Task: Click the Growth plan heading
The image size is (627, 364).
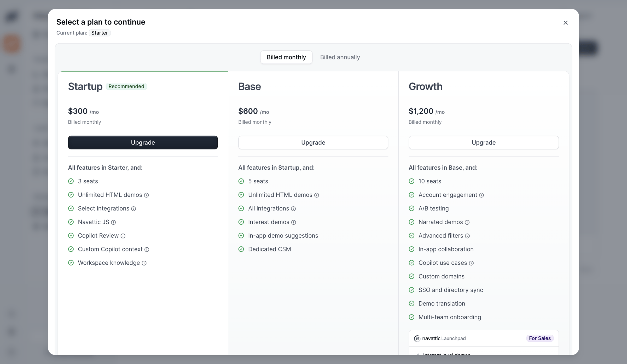Action: coord(426,87)
